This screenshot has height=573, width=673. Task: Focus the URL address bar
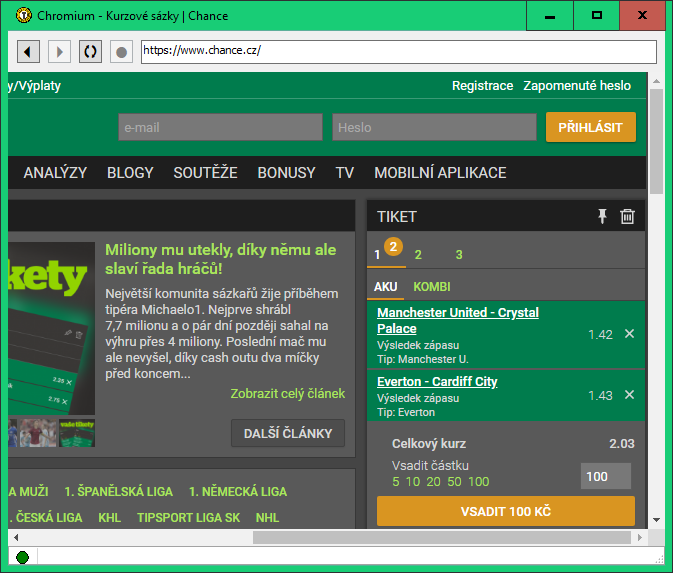(x=399, y=52)
